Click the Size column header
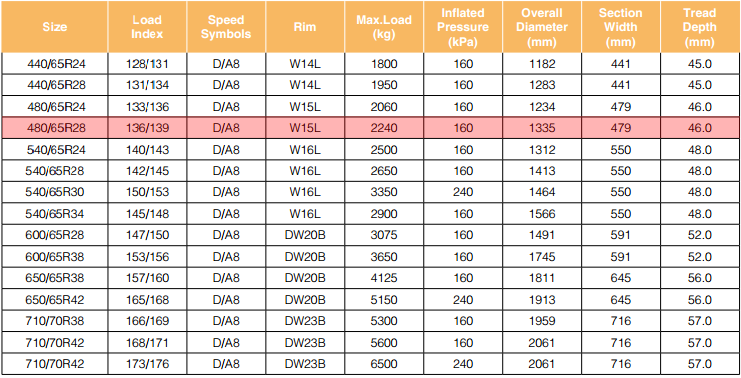Image resolution: width=741 pixels, height=378 pixels. pyautogui.click(x=55, y=26)
